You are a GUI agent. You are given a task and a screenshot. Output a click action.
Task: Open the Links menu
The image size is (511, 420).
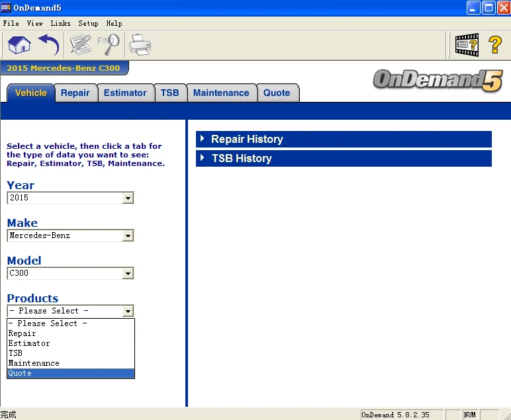(60, 23)
